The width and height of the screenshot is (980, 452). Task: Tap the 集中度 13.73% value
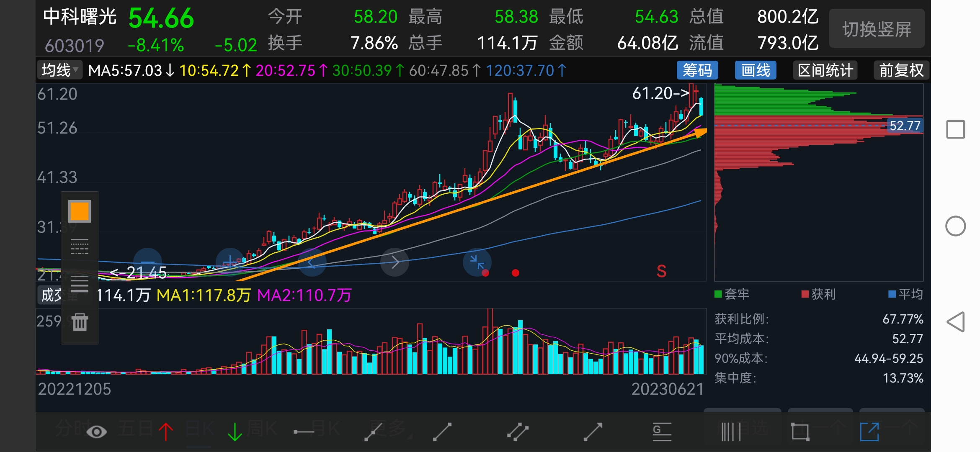903,378
